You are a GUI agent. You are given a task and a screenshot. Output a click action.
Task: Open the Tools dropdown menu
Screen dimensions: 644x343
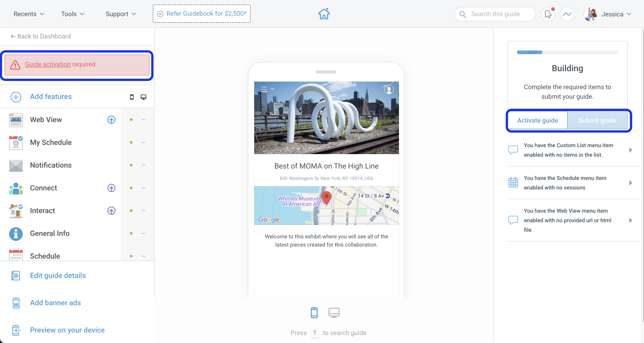(73, 14)
